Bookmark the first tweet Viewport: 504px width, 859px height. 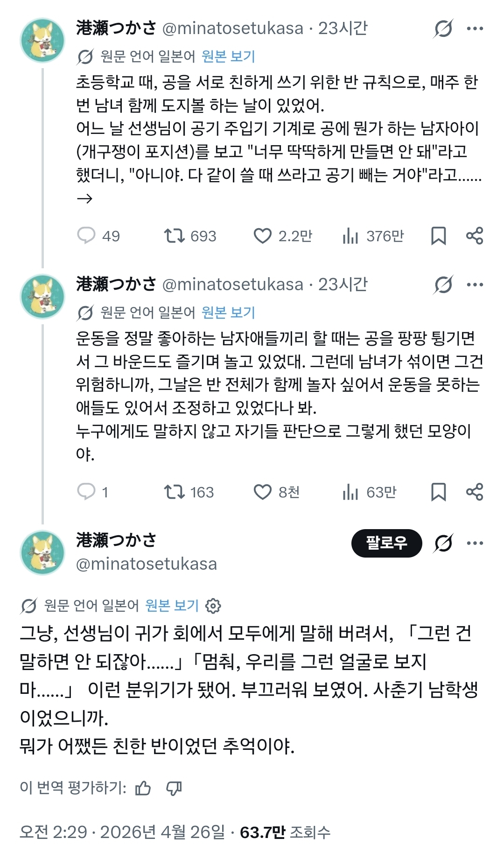tap(438, 236)
